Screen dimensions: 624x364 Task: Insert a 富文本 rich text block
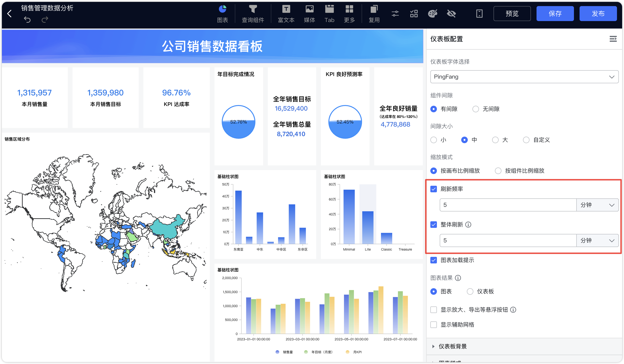pos(286,14)
